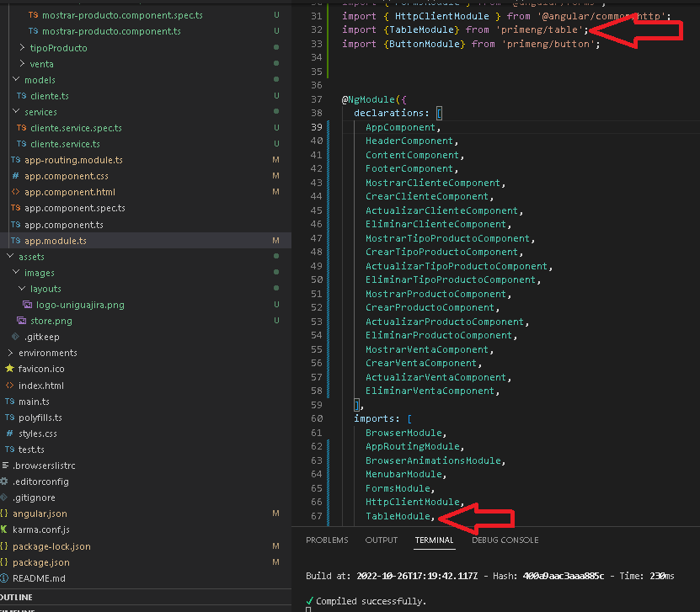Collapse the layouts folder chevron
700x612 pixels.
[22, 288]
